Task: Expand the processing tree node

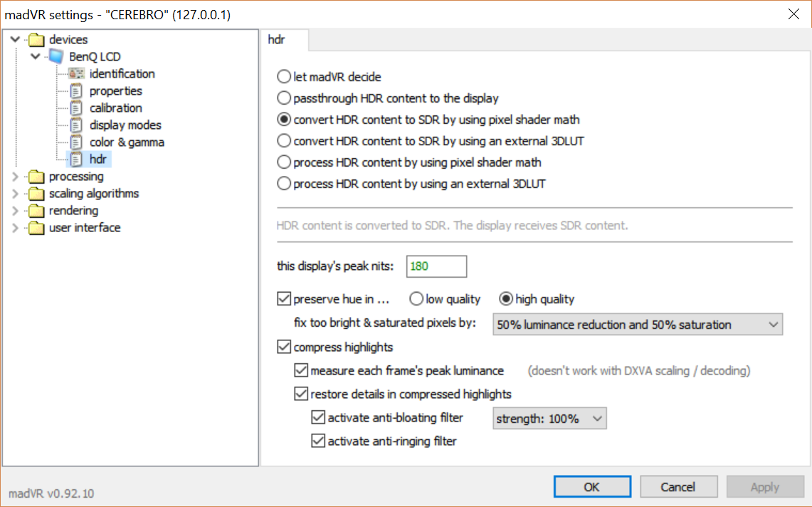Action: tap(16, 177)
